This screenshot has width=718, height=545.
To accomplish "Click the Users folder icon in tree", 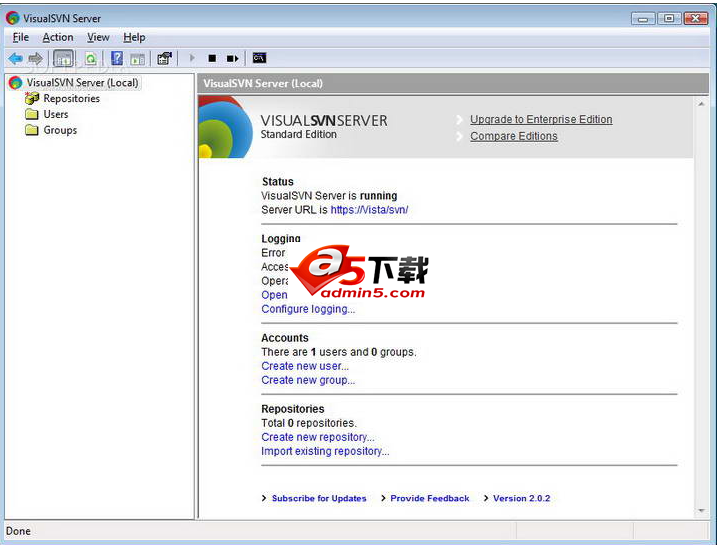I will (32, 114).
